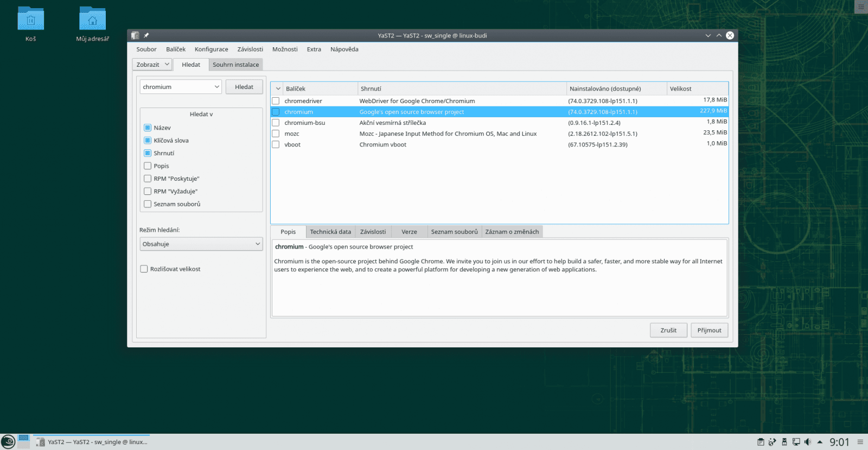Enable RPM "Poskytuje" checkbox

(148, 179)
